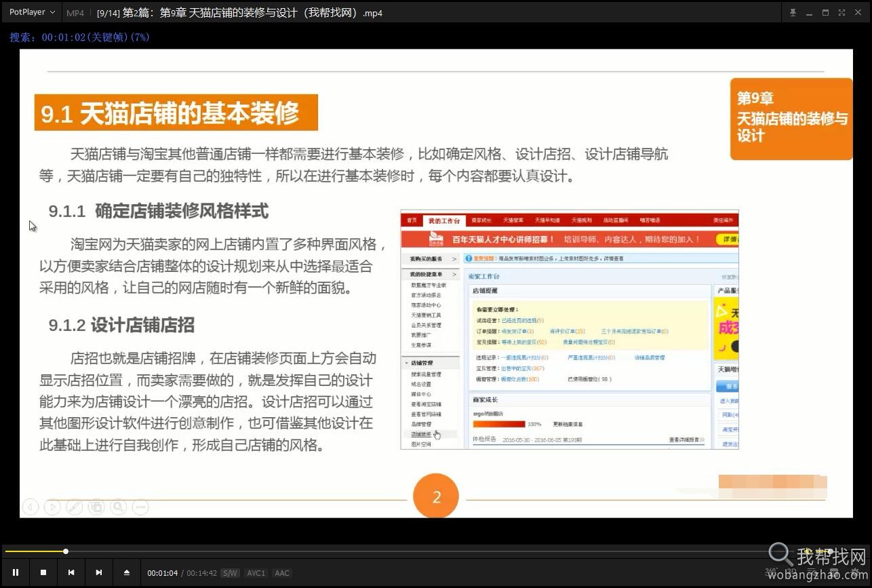Click the 9.1.2 设计店铺店招 subheading
The image size is (872, 588).
(x=121, y=325)
